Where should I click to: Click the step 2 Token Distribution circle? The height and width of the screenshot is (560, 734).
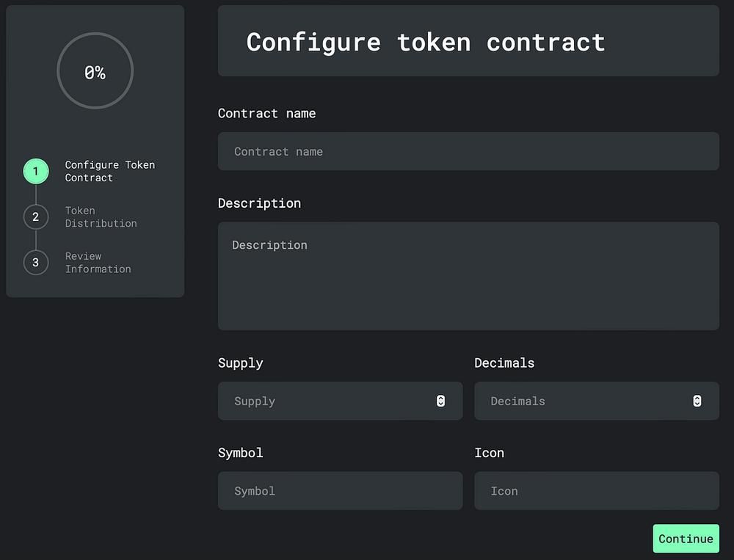click(36, 217)
